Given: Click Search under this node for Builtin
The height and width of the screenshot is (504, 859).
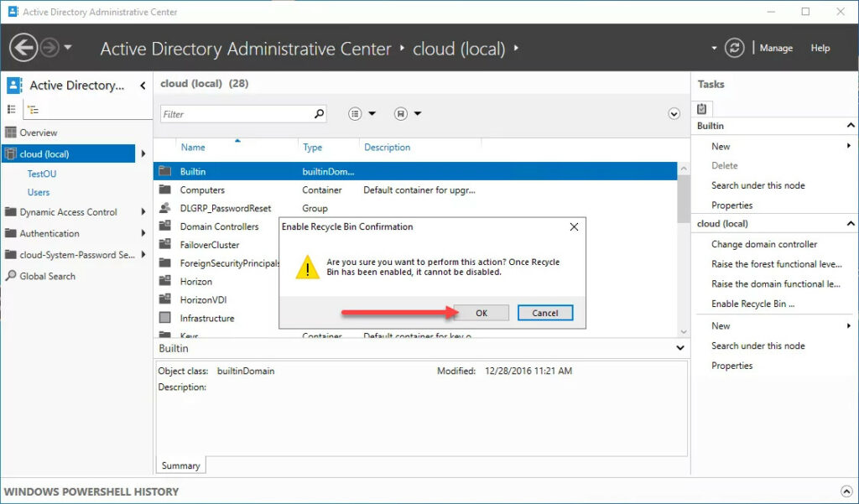Looking at the screenshot, I should click(758, 185).
